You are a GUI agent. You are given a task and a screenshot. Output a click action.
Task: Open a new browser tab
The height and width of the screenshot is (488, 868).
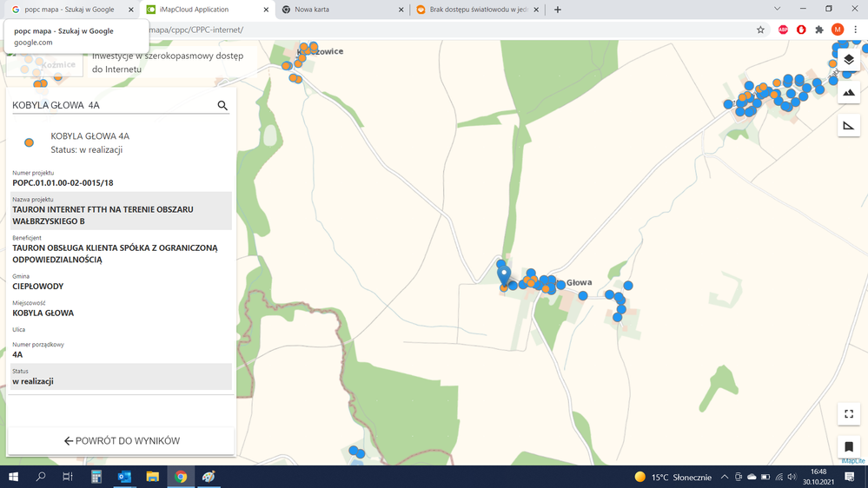click(558, 10)
